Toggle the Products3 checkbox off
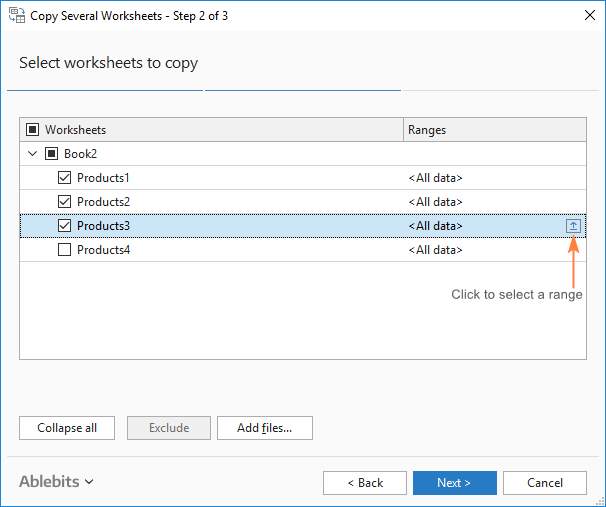Viewport: 606px width, 507px height. (65, 226)
